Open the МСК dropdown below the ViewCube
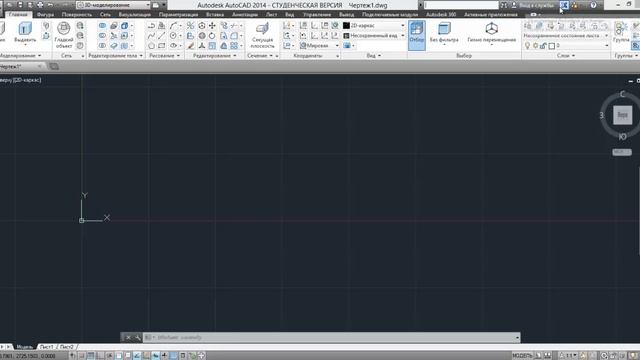640x360 pixels. [622, 152]
